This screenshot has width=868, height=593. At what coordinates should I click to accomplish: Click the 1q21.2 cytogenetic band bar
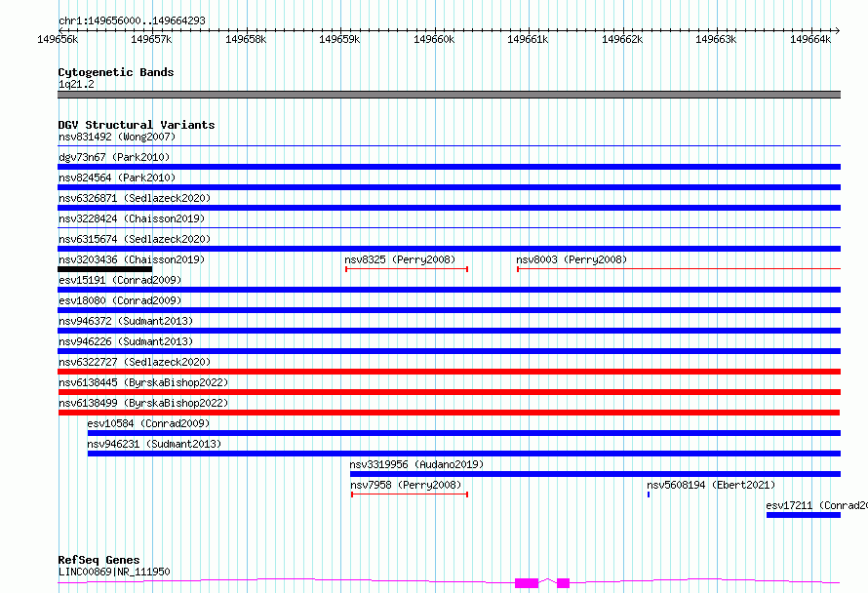click(x=449, y=95)
